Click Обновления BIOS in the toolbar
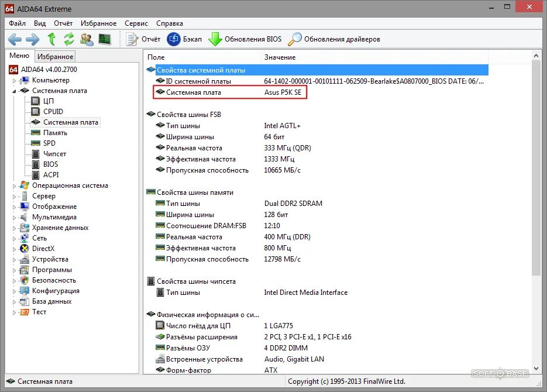The width and height of the screenshot is (547, 392). (x=245, y=39)
